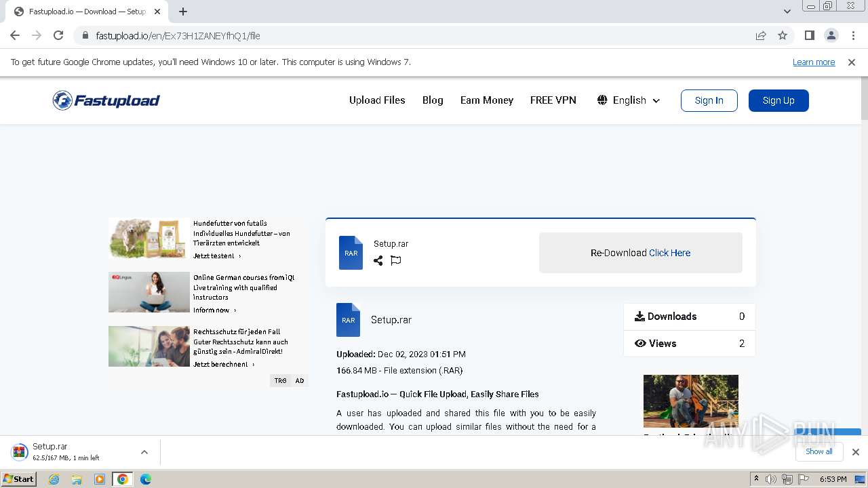The width and height of the screenshot is (868, 488).
Task: Click the AD label badge
Action: 300,381
